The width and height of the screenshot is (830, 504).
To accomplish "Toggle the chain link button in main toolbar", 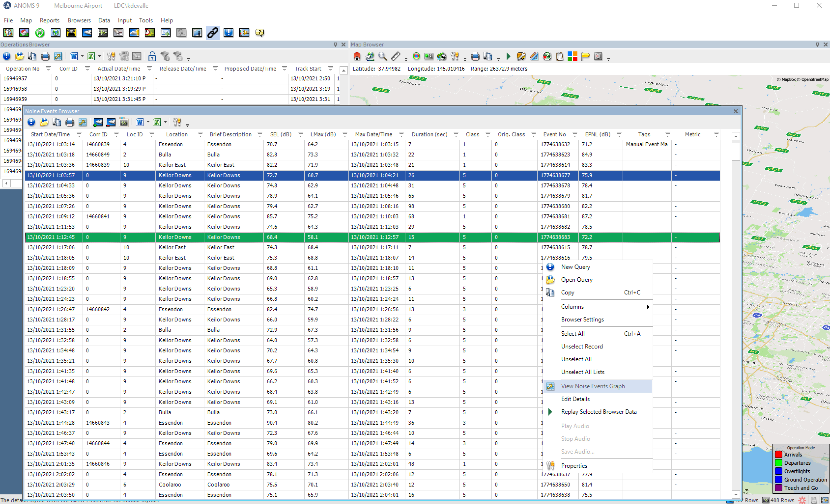I will tap(213, 33).
